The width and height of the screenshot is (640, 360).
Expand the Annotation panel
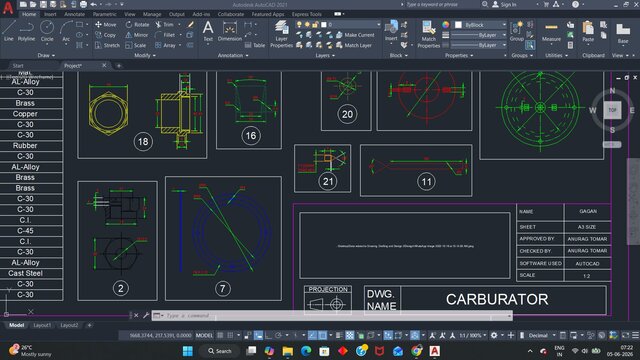pos(233,55)
